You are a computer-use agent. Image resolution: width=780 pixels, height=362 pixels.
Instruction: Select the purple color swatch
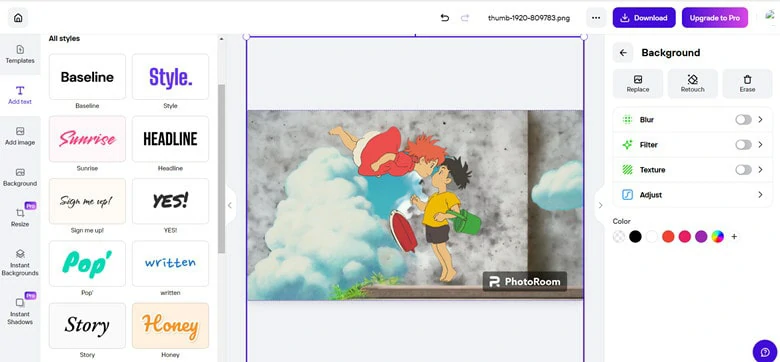[x=701, y=237]
